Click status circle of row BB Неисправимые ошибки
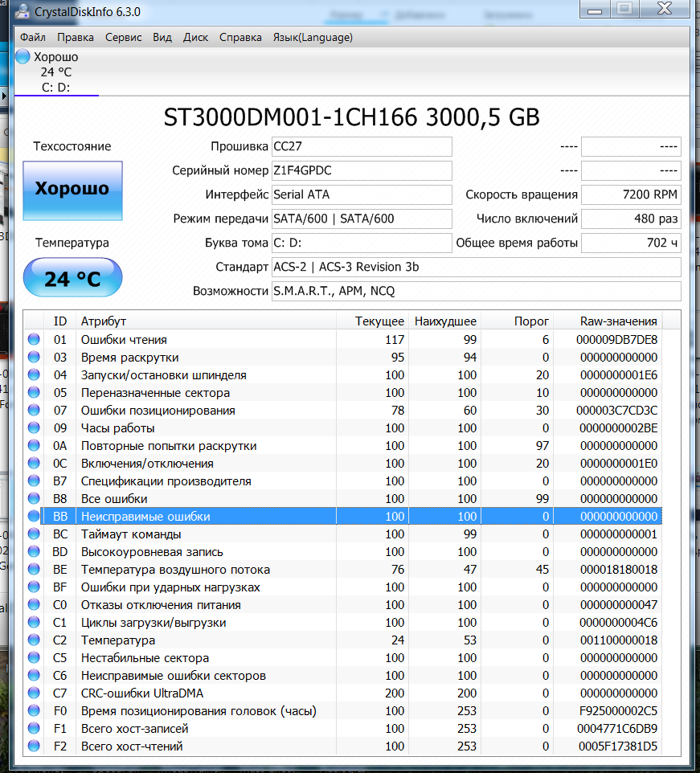The image size is (700, 773). click(x=34, y=516)
